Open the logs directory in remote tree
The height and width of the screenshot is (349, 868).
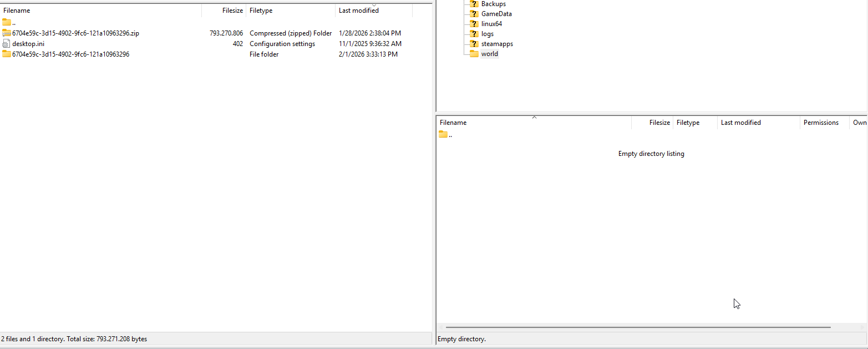(x=487, y=34)
